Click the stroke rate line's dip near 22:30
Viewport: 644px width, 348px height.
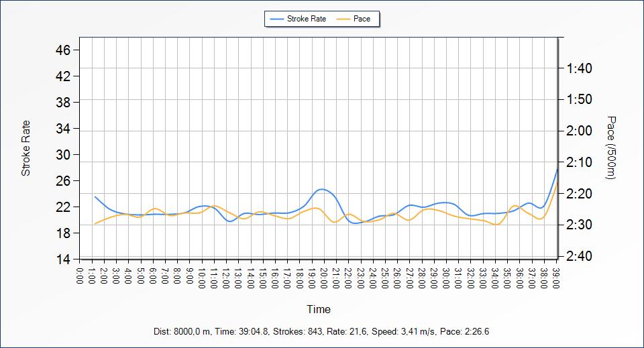[356, 223]
